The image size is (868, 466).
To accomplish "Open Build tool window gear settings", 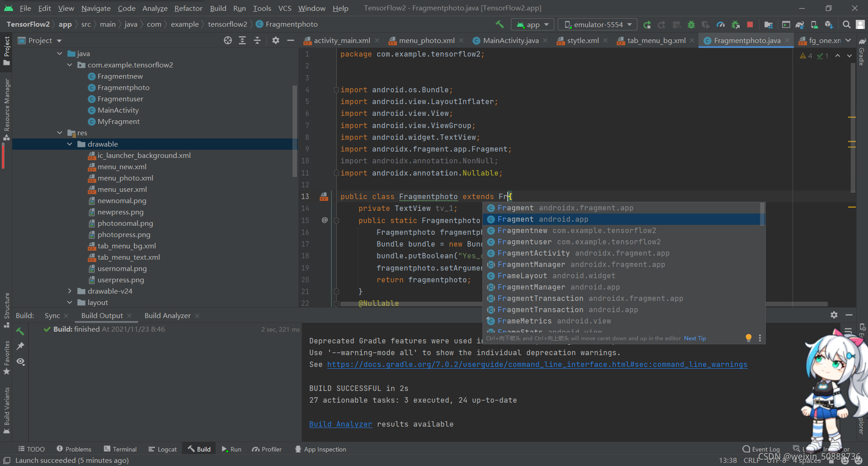I will click(834, 315).
